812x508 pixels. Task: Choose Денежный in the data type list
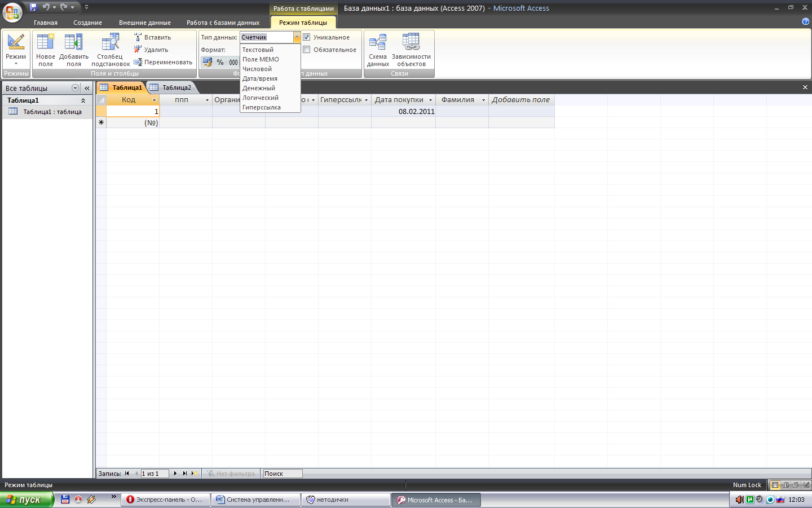[270, 88]
